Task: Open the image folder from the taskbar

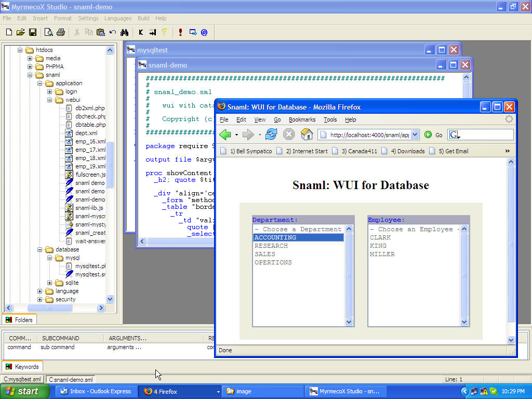Action: pyautogui.click(x=262, y=392)
